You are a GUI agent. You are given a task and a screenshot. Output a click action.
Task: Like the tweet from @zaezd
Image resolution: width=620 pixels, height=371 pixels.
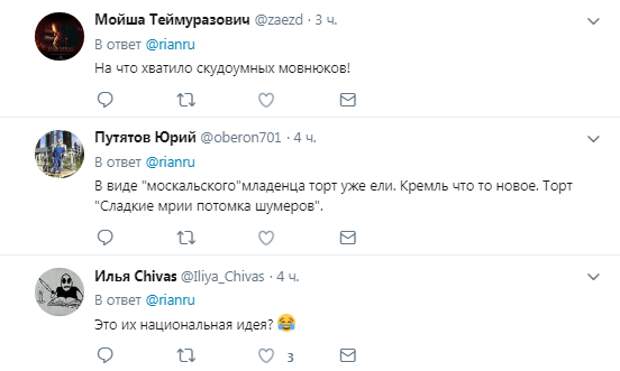pos(266,100)
